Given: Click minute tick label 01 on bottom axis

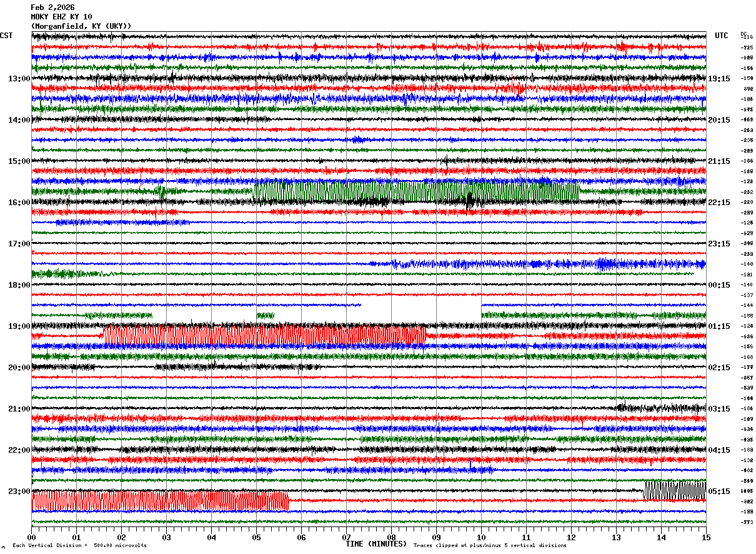Looking at the screenshot, I should (x=76, y=537).
